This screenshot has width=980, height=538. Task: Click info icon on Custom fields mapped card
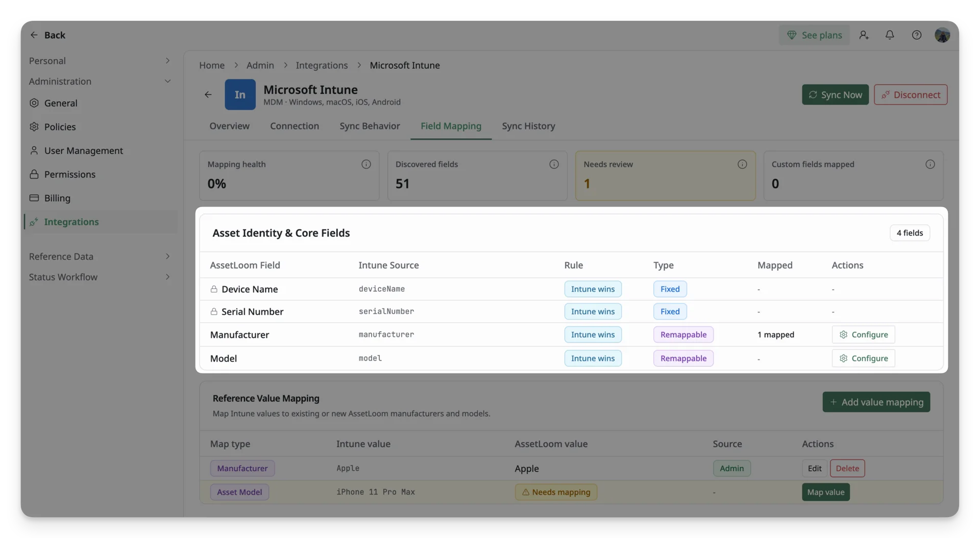pyautogui.click(x=930, y=165)
